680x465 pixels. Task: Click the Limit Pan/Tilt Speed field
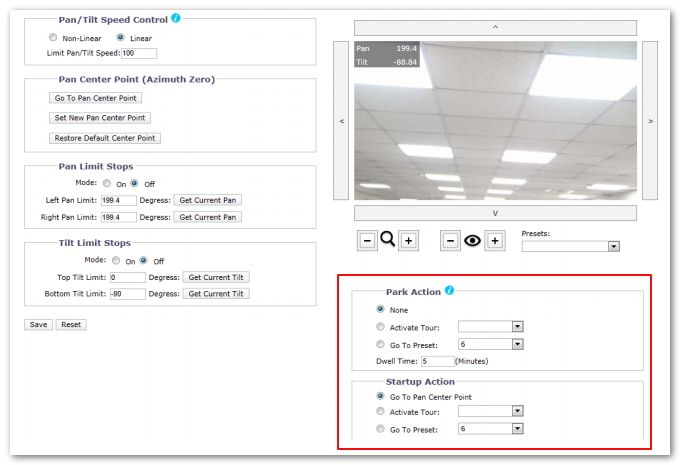coord(138,53)
